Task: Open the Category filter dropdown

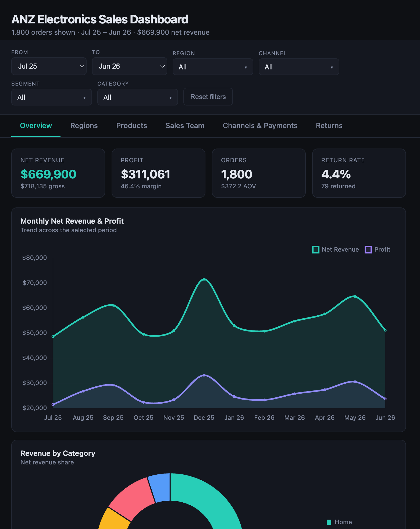Action: (137, 97)
